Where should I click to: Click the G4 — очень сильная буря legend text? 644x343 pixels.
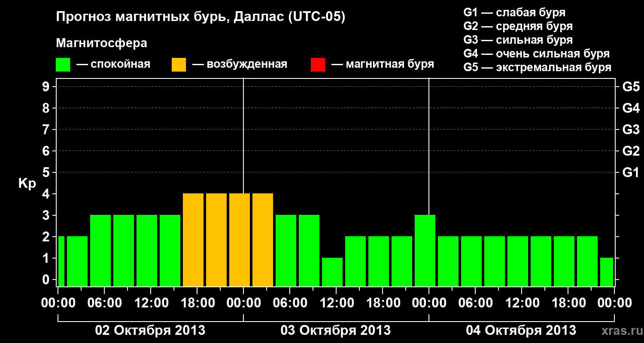537,54
